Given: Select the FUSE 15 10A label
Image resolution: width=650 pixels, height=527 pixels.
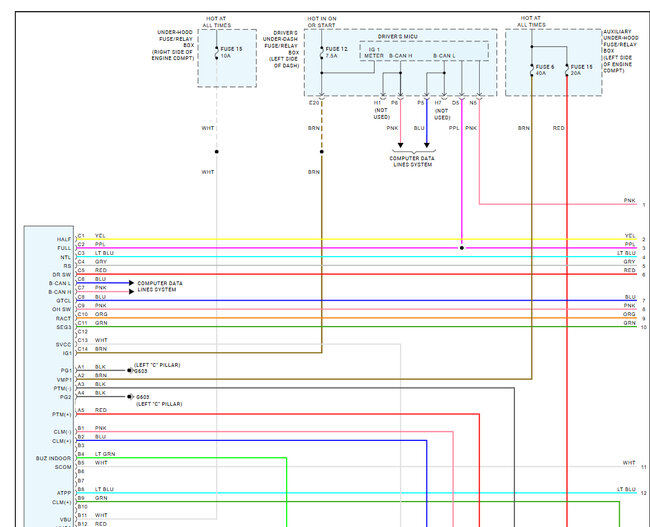Looking at the screenshot, I should click(231, 52).
